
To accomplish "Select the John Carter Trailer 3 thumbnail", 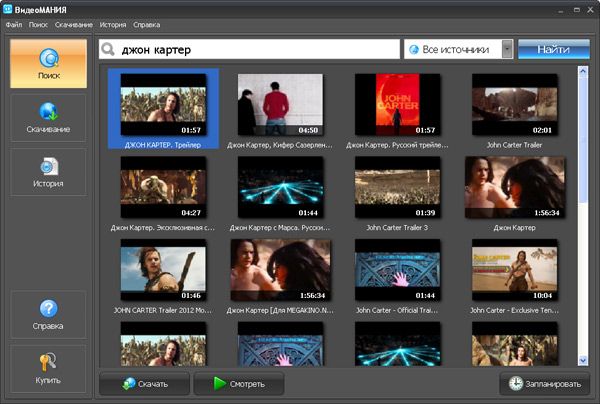I will point(397,188).
